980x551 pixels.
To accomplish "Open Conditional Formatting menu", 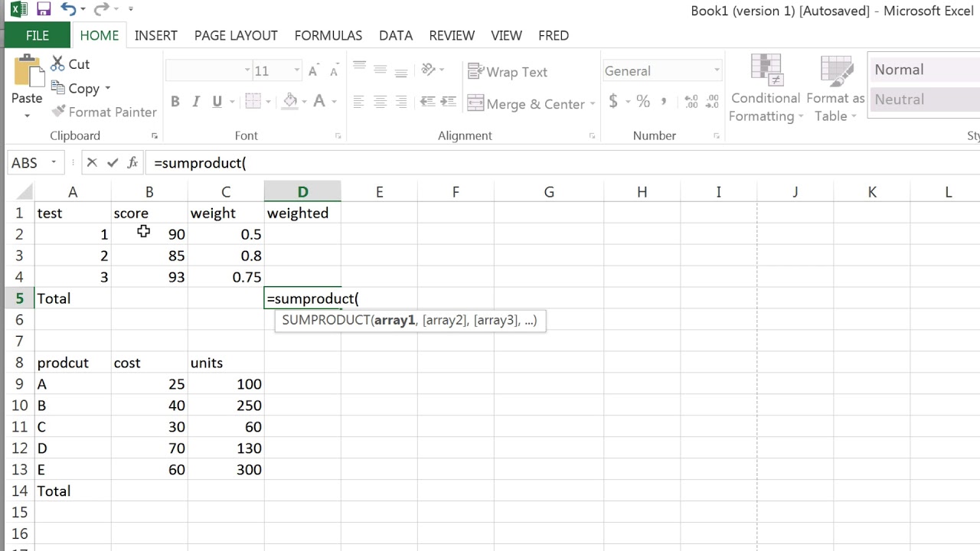I will pyautogui.click(x=766, y=89).
